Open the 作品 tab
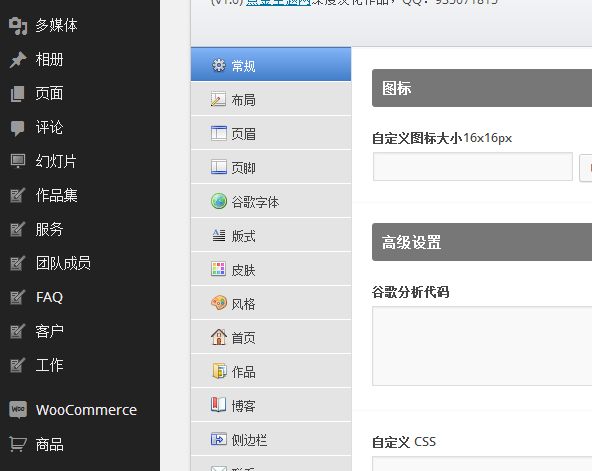The image size is (592, 471). coord(271,371)
